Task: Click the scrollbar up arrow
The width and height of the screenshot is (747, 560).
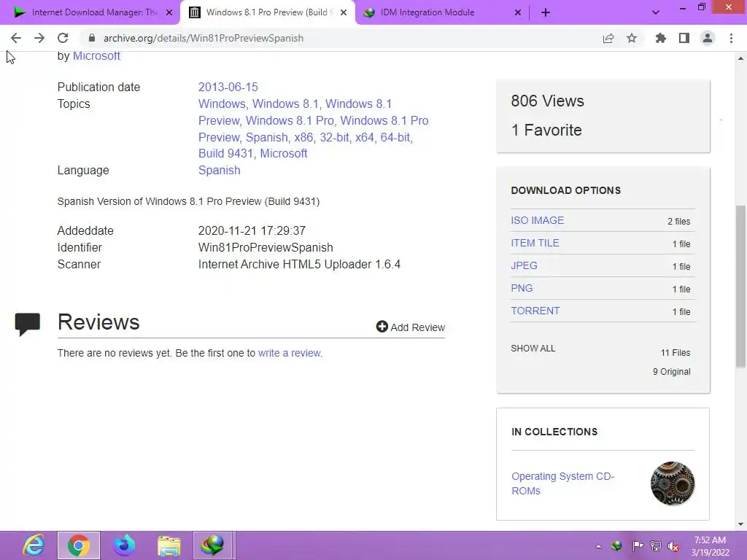Action: (x=740, y=58)
